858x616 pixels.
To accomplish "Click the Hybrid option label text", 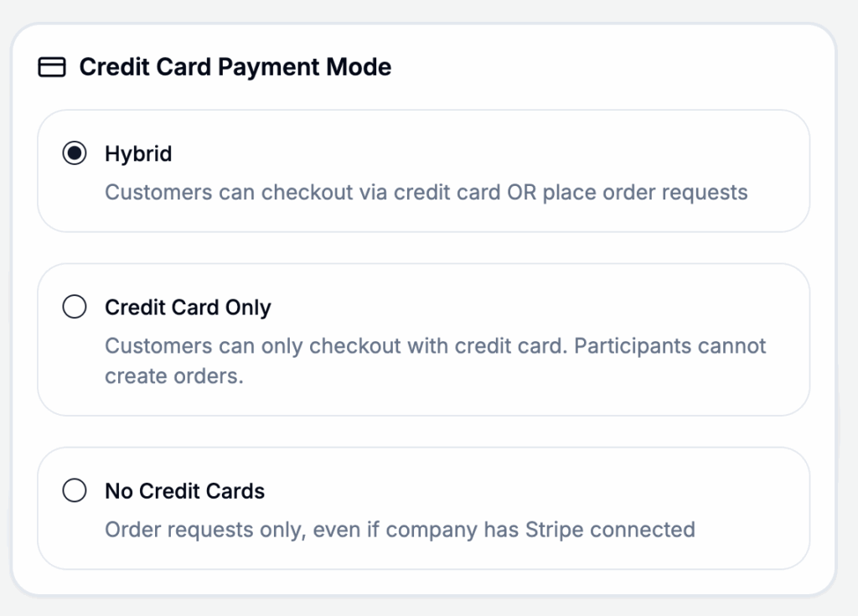I will coord(138,154).
